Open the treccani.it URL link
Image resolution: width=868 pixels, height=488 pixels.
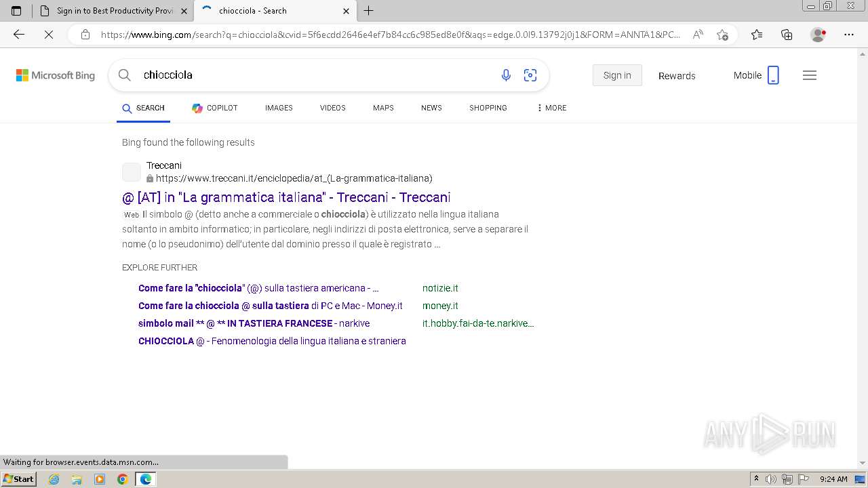[x=294, y=178]
